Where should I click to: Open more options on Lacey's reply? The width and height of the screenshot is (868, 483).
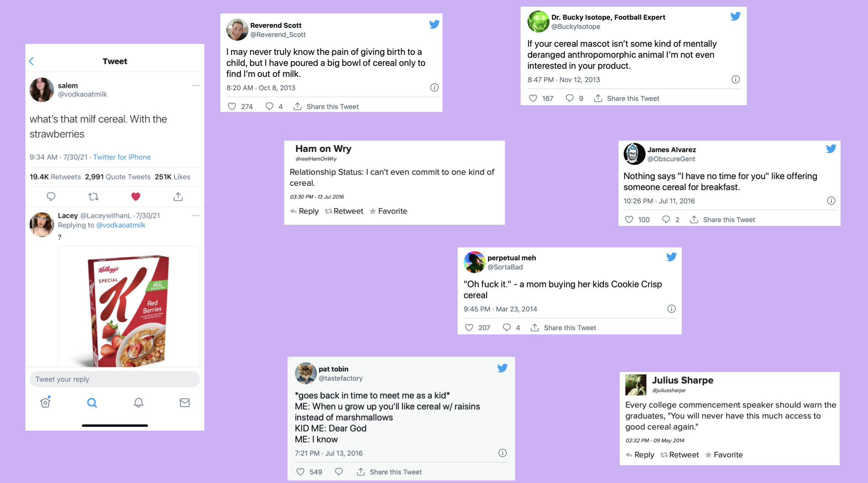pos(195,216)
